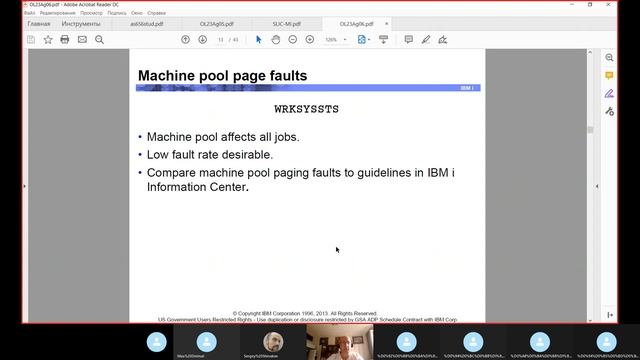
Task: Open the Главная tab
Action: pyautogui.click(x=39, y=24)
